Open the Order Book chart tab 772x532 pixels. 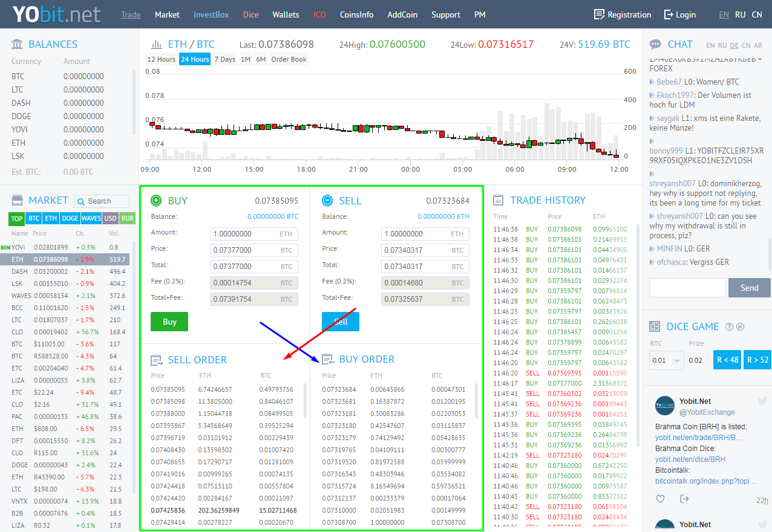pyautogui.click(x=289, y=59)
